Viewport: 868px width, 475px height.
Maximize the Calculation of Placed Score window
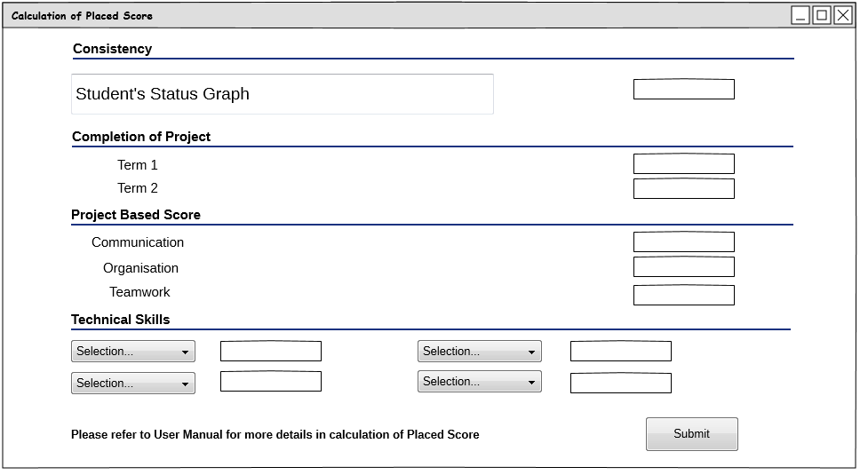(x=822, y=15)
